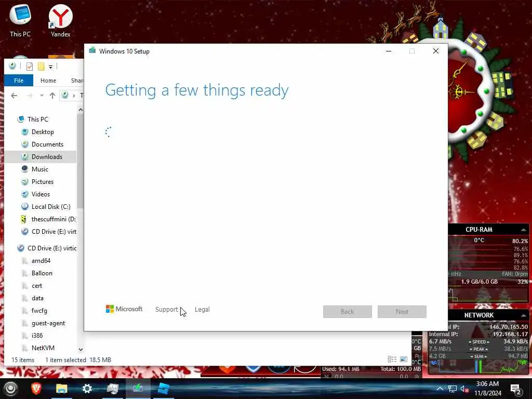Open the blue tilted-square app on taskbar
Screen dimensions: 532x399
[163, 388]
